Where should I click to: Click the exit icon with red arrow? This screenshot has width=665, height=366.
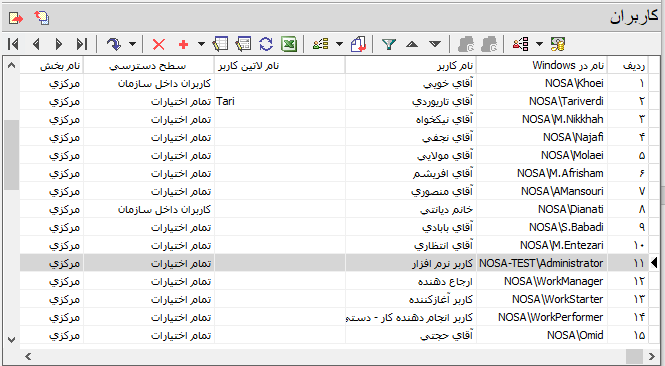pyautogui.click(x=16, y=18)
